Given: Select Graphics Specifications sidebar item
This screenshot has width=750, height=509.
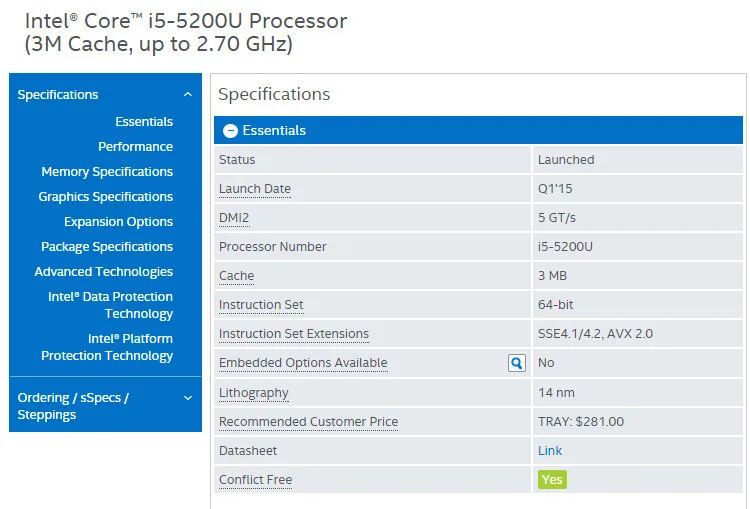Looking at the screenshot, I should [106, 197].
